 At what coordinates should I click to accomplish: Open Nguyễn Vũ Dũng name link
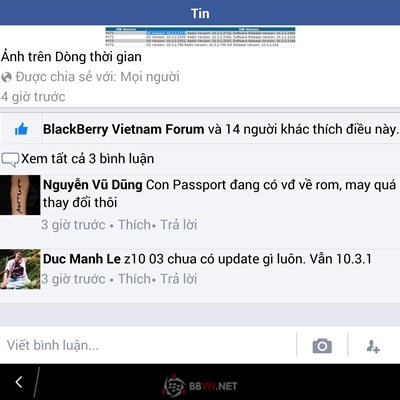(x=93, y=185)
